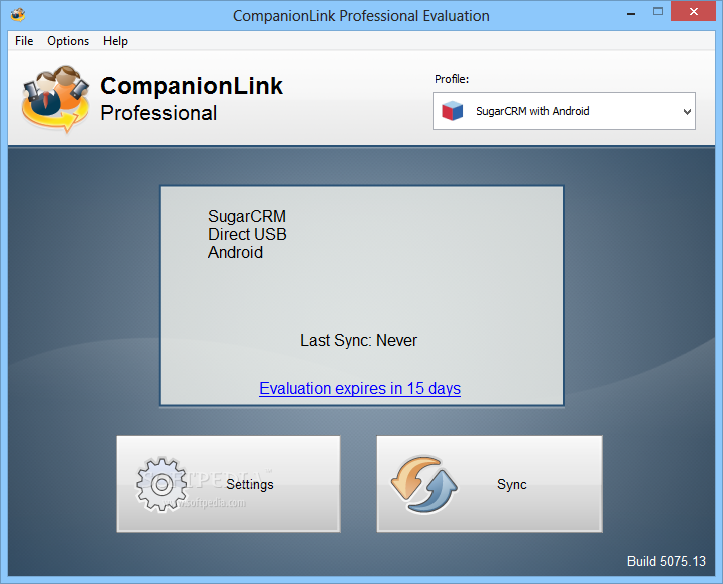Minimize the CompanionLink window
This screenshot has width=723, height=584.
click(x=631, y=12)
